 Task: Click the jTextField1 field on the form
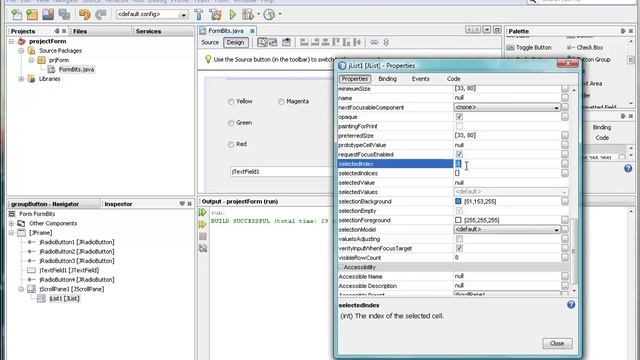(282, 172)
